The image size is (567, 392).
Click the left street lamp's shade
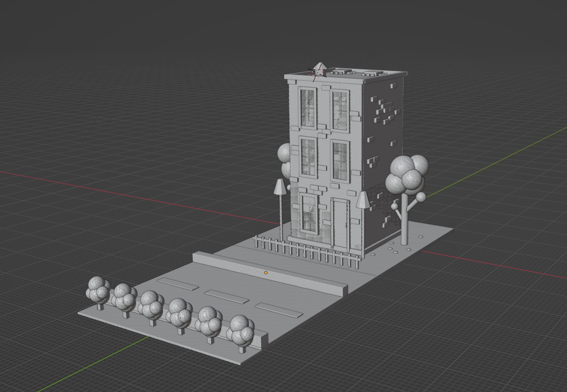[x=280, y=187]
